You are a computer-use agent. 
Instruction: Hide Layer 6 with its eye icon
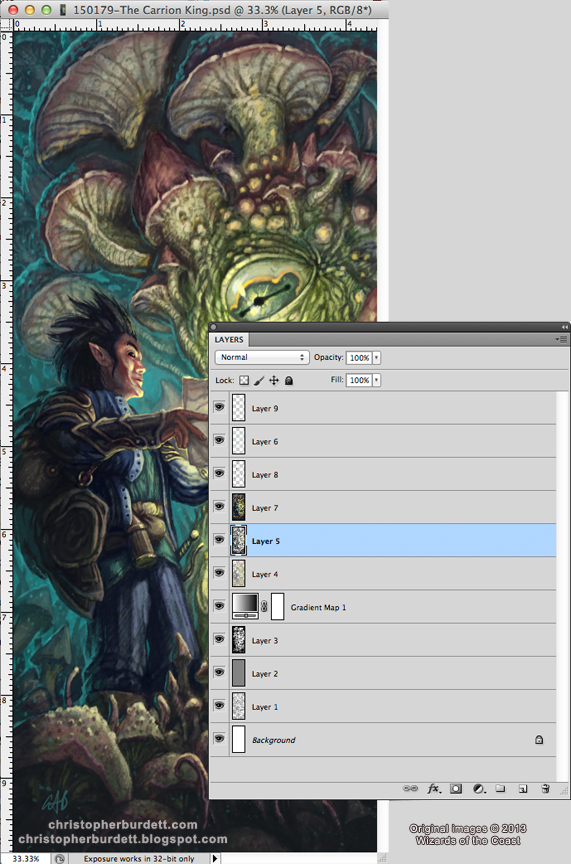(x=219, y=440)
